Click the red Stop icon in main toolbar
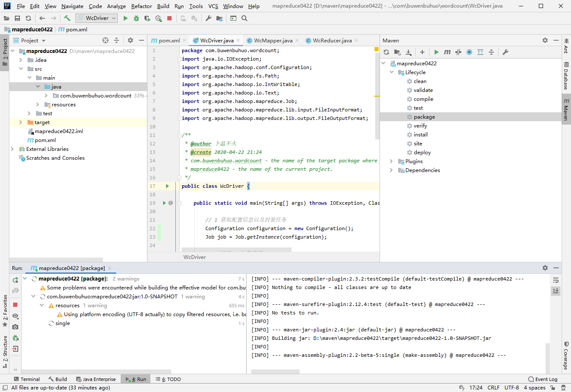This screenshot has width=571, height=392. point(169,18)
